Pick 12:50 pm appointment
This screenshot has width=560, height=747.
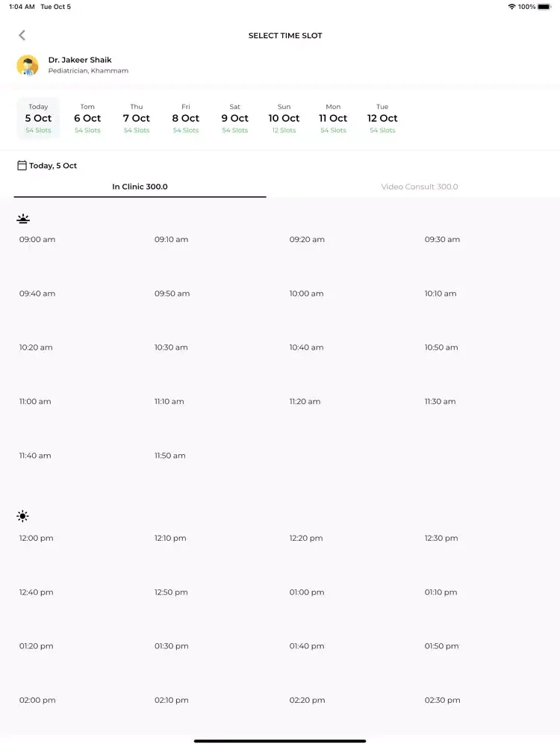coord(171,592)
